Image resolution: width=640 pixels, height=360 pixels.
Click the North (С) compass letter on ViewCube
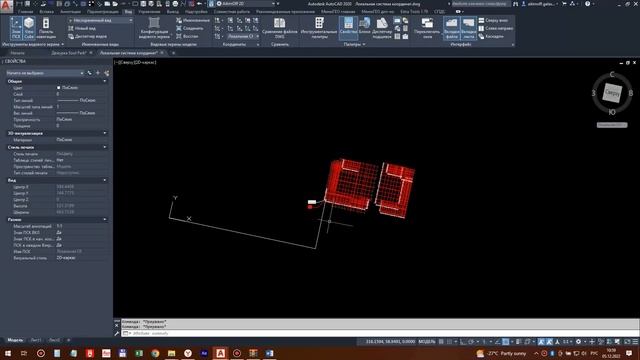point(612,74)
